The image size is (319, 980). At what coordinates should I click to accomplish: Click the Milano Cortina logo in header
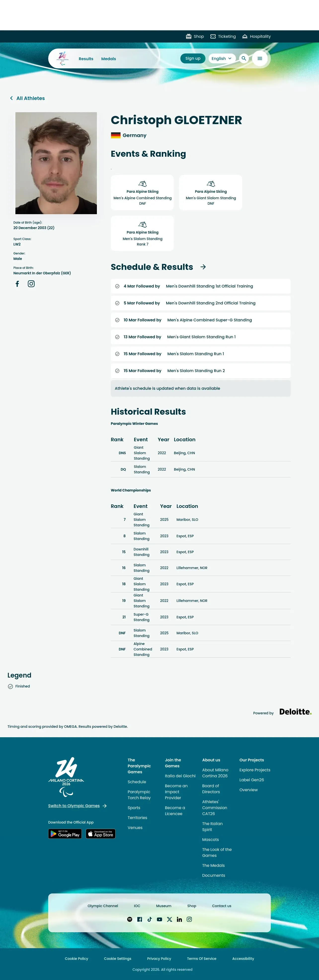coord(62,59)
